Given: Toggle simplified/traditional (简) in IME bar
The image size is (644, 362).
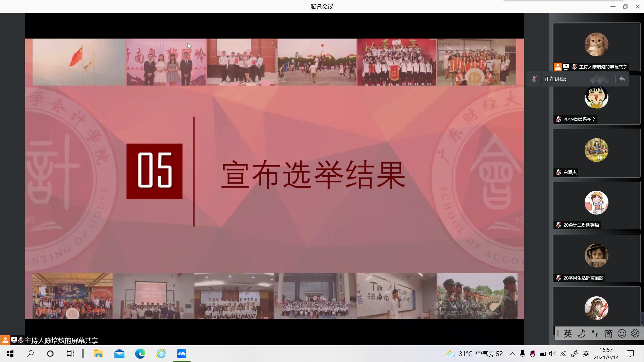Looking at the screenshot, I should (608, 333).
